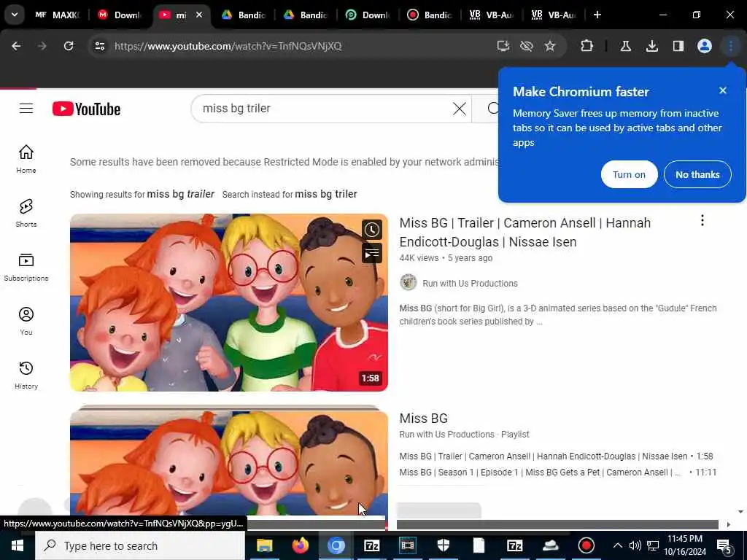Screen dimensions: 747x560
Task: Open the browser profile menu
Action: pos(704,46)
